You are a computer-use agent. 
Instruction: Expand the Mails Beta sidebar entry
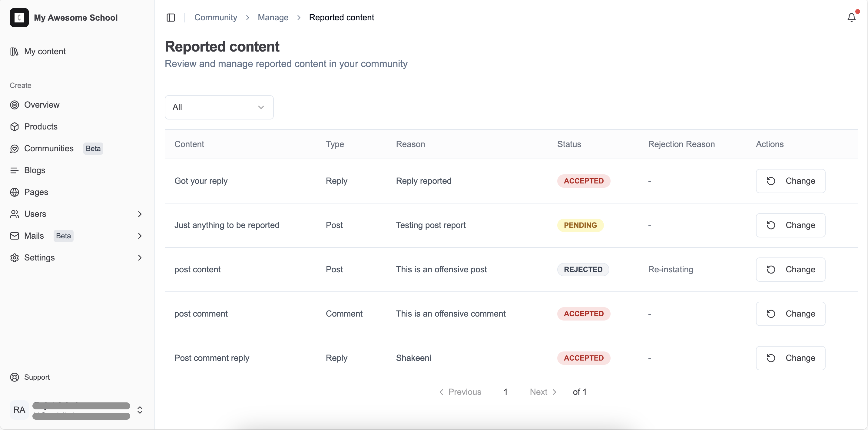coord(140,236)
